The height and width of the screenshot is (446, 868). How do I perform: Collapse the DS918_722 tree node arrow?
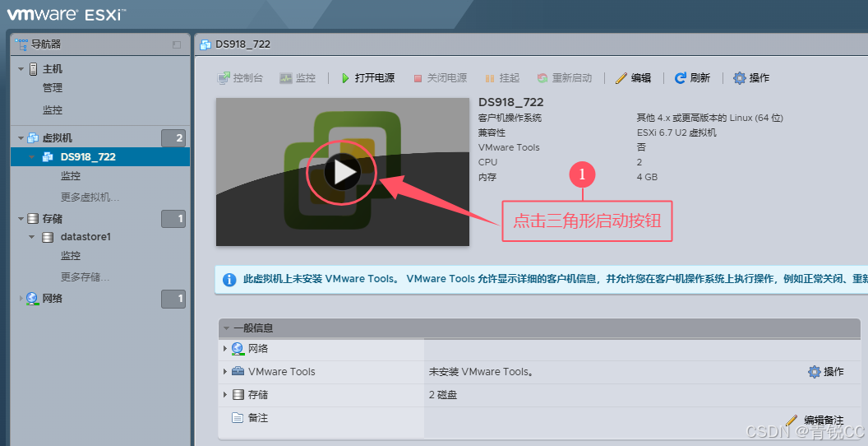click(32, 157)
